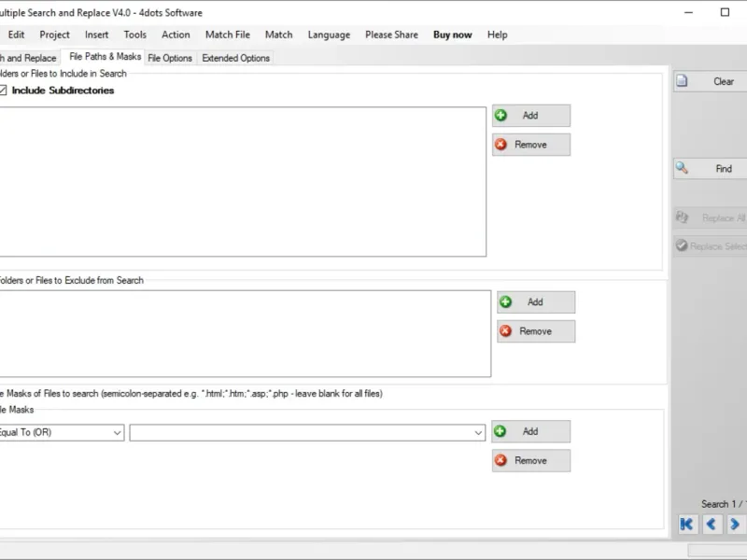Toggle Include Subdirectories checkbox
Image resolution: width=747 pixels, height=560 pixels.
(x=3, y=91)
